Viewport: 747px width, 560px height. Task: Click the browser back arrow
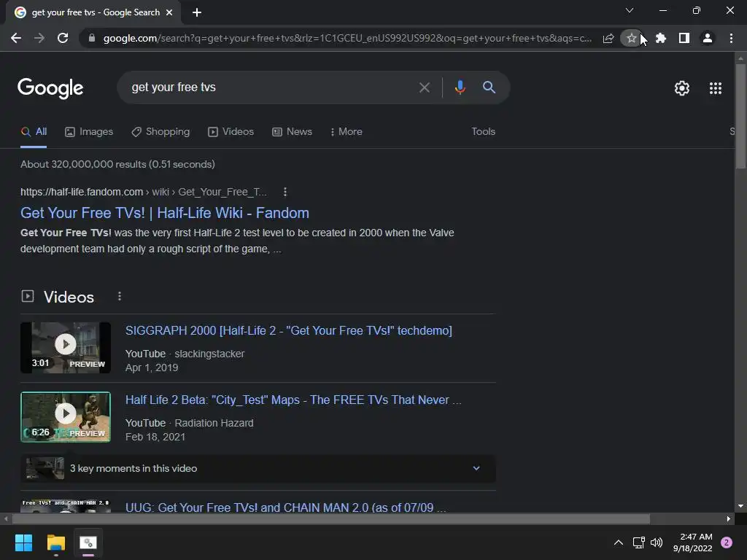click(x=16, y=38)
